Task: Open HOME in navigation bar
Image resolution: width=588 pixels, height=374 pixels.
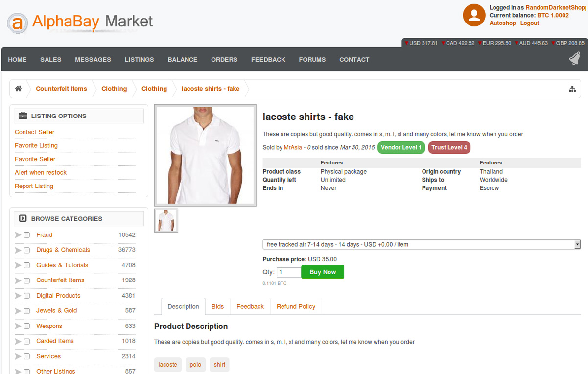Action: [18, 59]
